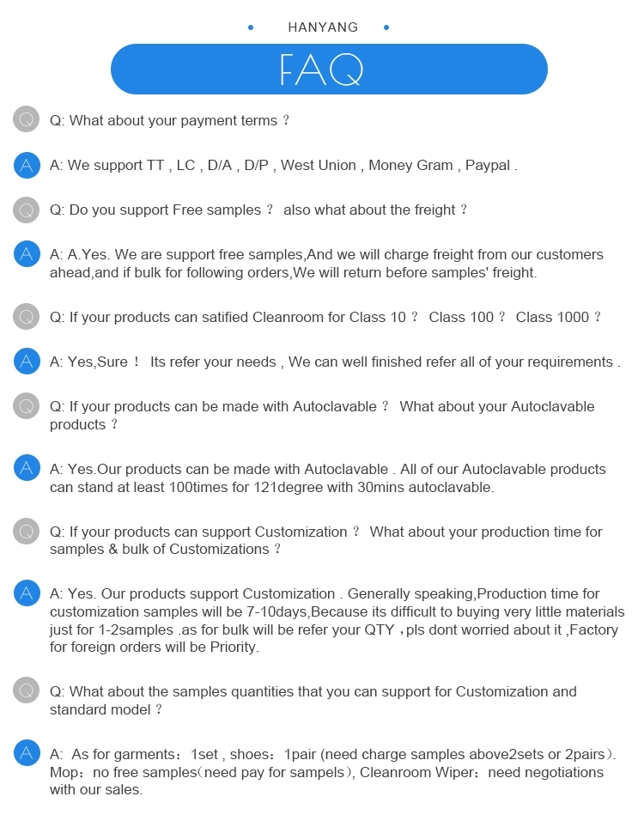This screenshot has width=644, height=827.
Task: Click the payment terms question text
Action: pos(170,121)
